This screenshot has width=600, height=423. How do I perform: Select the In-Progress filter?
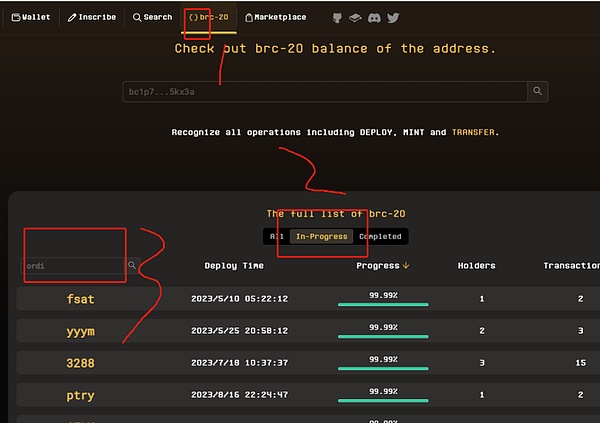coord(321,237)
